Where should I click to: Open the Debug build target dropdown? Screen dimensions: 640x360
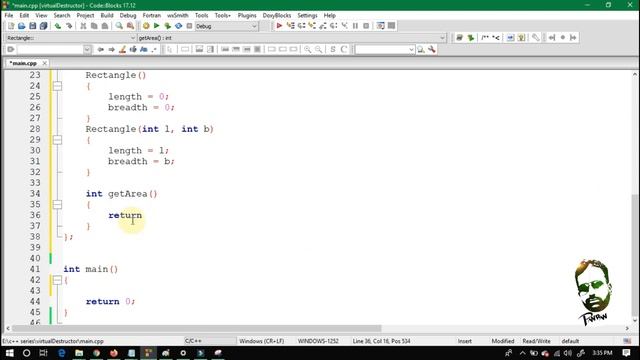[227, 26]
